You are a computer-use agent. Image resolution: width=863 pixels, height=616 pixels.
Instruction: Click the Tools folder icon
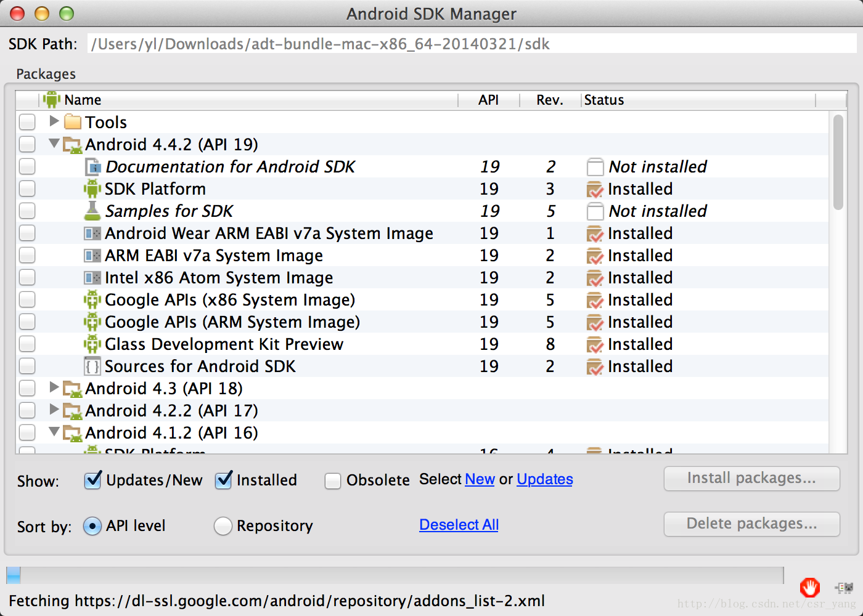73,121
